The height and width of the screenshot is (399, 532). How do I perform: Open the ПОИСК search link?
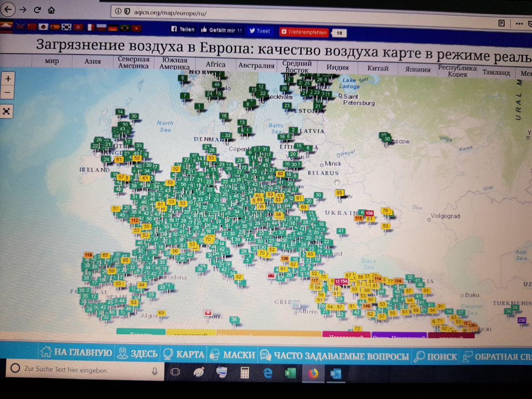[436, 356]
